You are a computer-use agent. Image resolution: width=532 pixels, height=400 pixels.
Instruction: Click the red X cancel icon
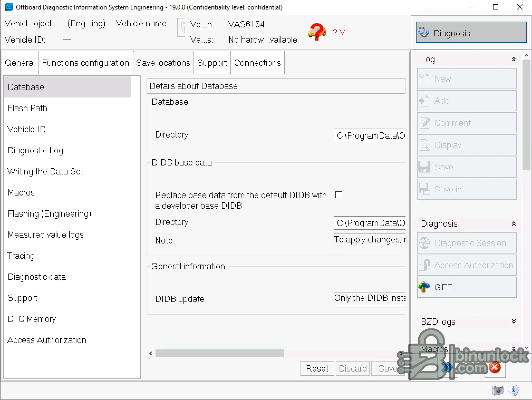click(495, 367)
